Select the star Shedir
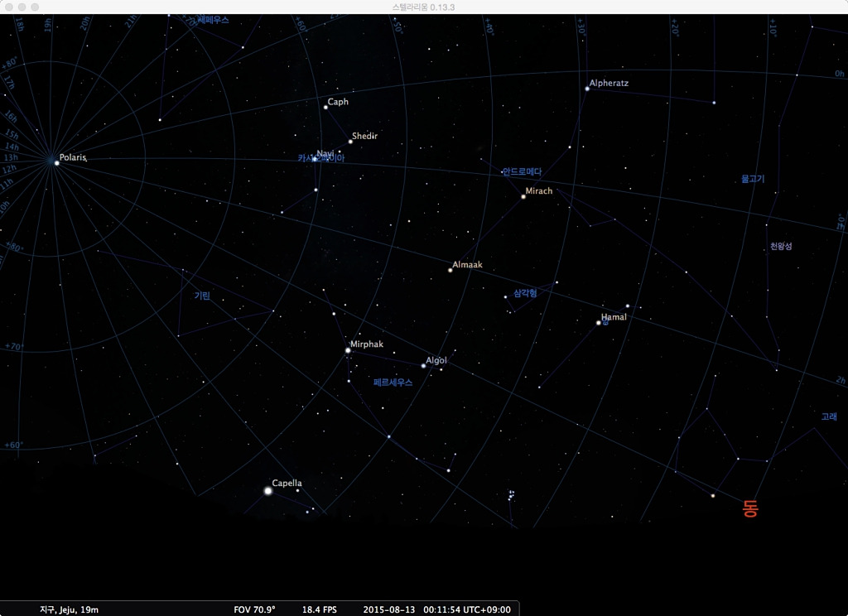Image resolution: width=848 pixels, height=616 pixels. [x=350, y=142]
